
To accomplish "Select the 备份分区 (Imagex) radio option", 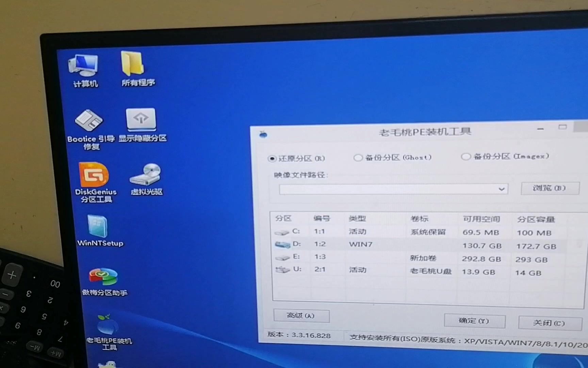I will (x=505, y=156).
